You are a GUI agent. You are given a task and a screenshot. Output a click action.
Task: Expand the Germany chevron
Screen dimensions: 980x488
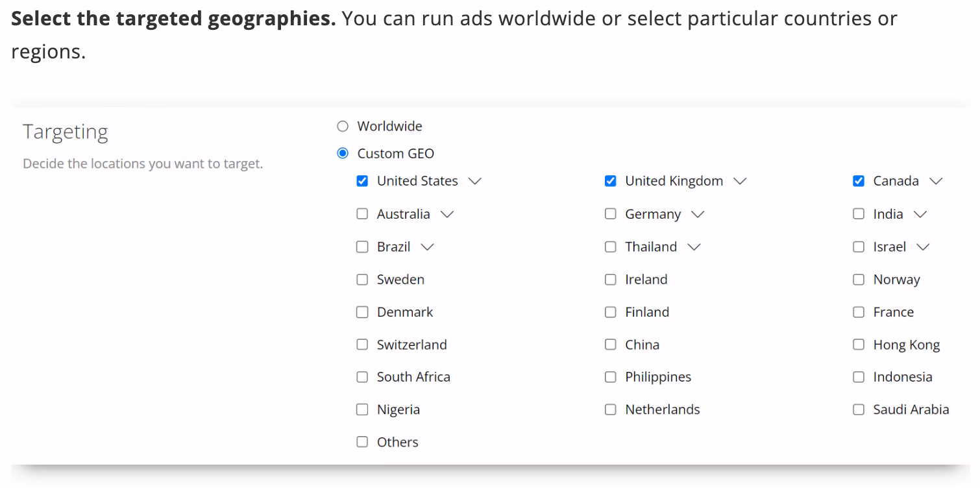pyautogui.click(x=698, y=214)
